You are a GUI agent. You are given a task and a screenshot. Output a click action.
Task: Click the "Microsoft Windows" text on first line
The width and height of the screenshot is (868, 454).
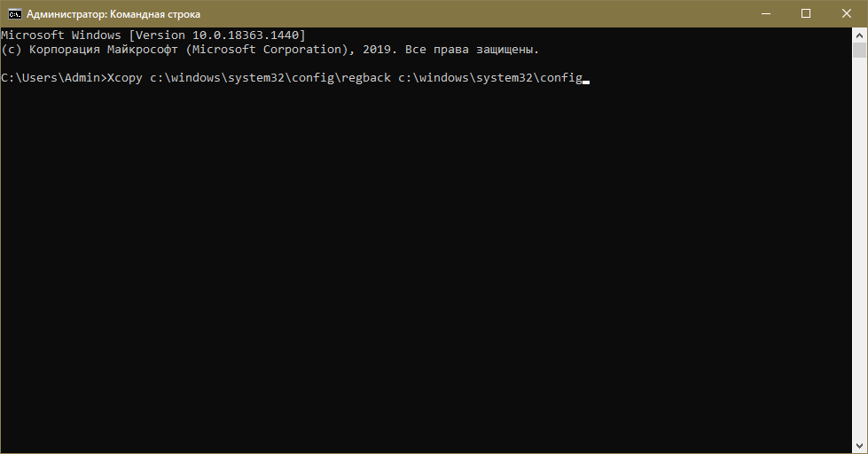[x=61, y=35]
